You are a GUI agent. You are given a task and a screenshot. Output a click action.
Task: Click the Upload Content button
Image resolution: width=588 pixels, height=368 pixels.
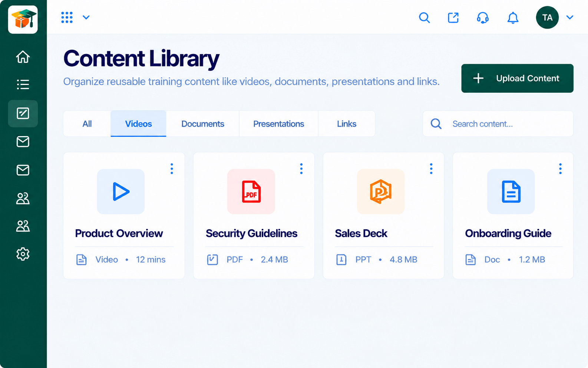coord(517,78)
